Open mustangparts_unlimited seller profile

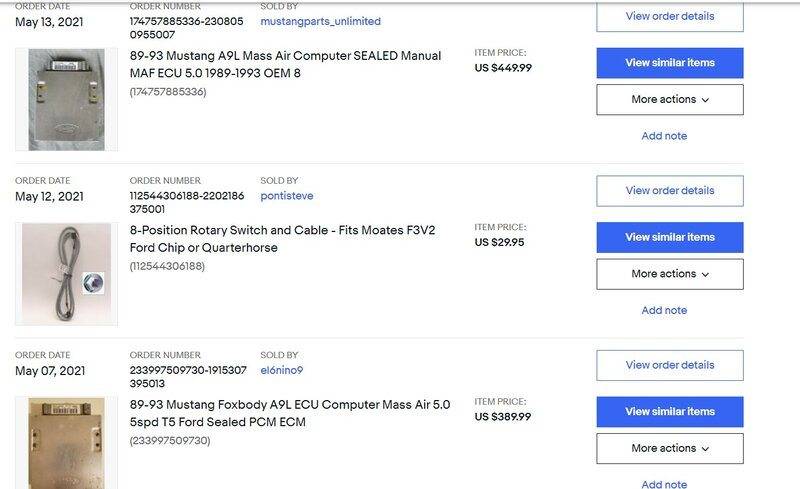pos(320,21)
